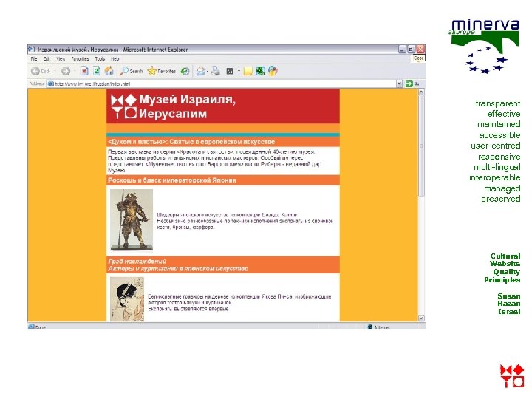This screenshot has height=399, width=532.
Task: Click the Back arrow in browser toolbar
Action: [35, 71]
